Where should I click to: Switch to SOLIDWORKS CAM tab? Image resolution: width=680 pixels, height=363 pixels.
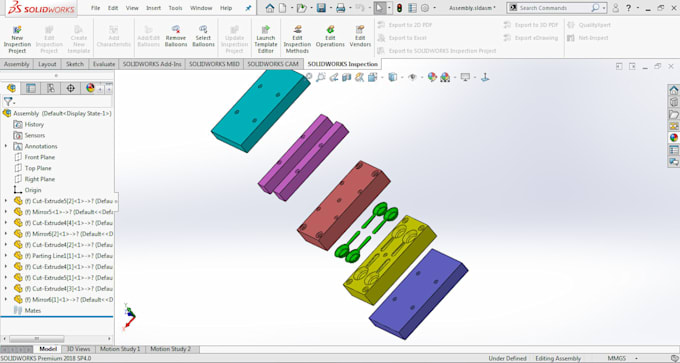tap(273, 64)
